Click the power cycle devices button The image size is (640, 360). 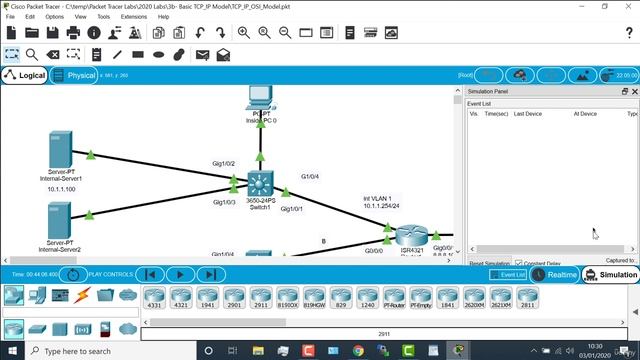(73, 275)
